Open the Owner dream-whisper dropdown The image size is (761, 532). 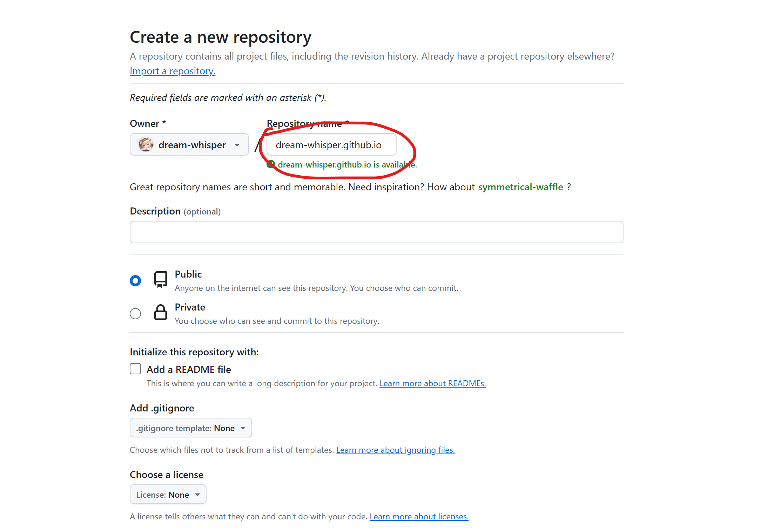pos(189,145)
